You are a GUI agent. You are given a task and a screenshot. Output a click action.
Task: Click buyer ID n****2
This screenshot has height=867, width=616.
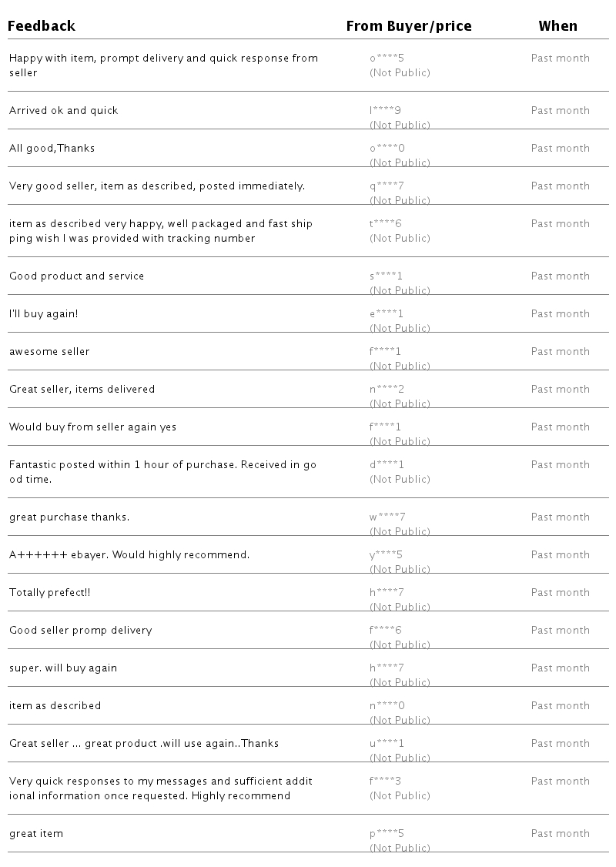(387, 389)
